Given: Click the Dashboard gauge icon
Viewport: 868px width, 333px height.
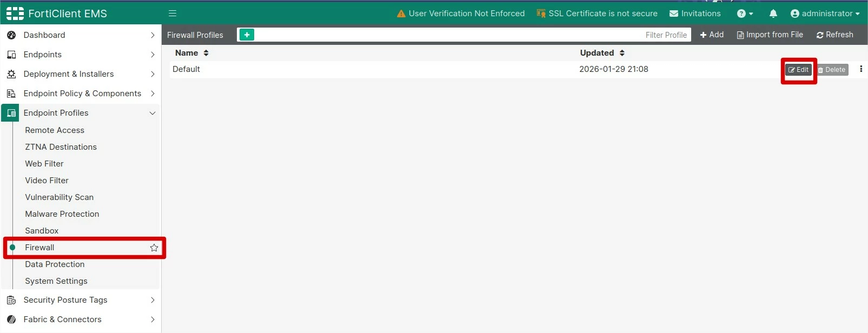Looking at the screenshot, I should coord(11,35).
